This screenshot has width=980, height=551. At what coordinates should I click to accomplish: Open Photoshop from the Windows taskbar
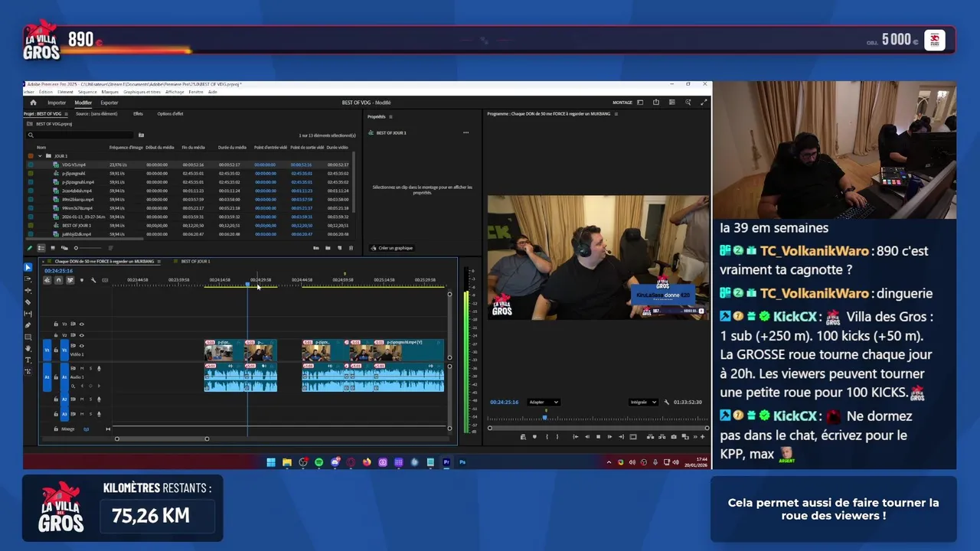[462, 462]
